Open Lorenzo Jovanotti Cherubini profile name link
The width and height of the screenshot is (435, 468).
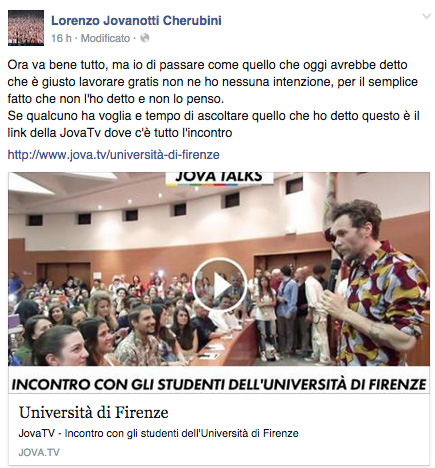pos(136,21)
